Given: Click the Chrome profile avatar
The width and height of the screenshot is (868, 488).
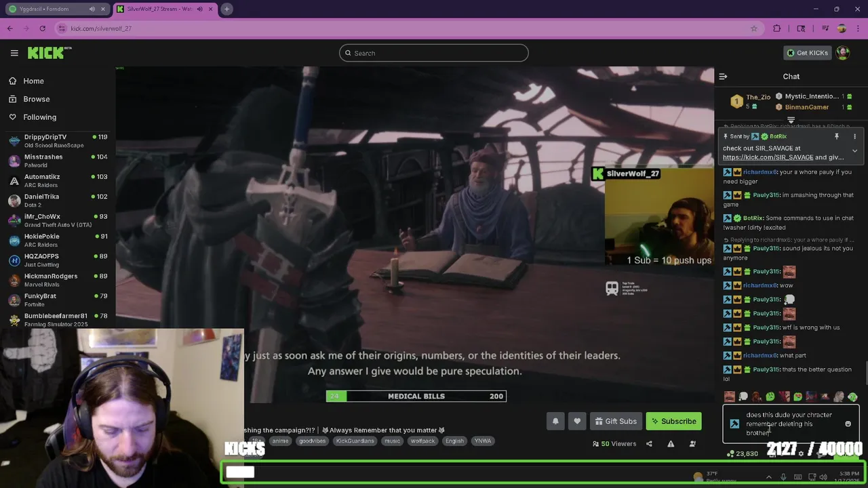Looking at the screenshot, I should point(842,28).
